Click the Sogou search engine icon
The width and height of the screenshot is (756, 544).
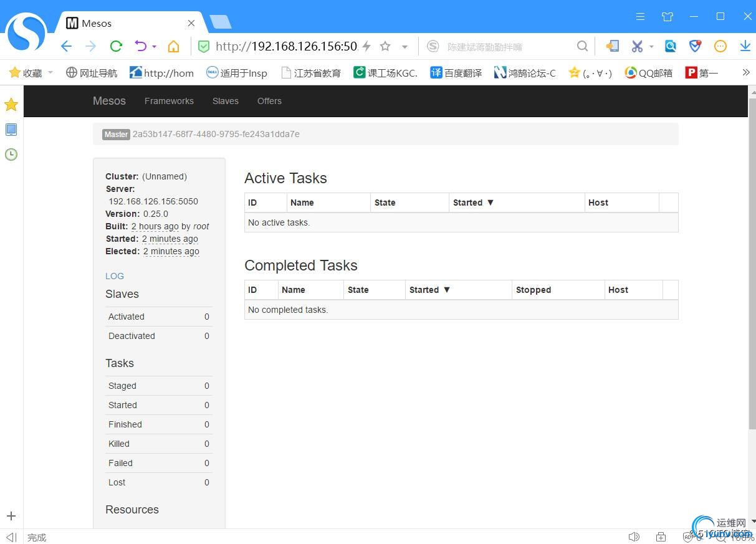pyautogui.click(x=433, y=46)
